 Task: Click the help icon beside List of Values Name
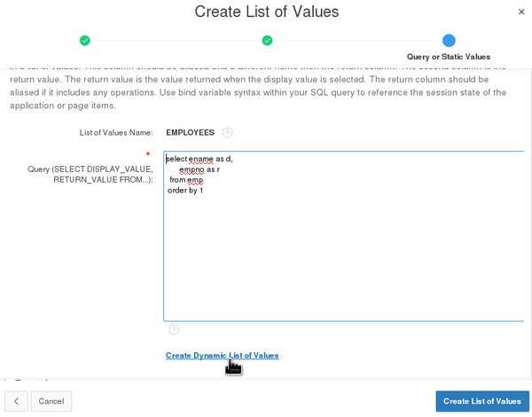click(x=227, y=133)
